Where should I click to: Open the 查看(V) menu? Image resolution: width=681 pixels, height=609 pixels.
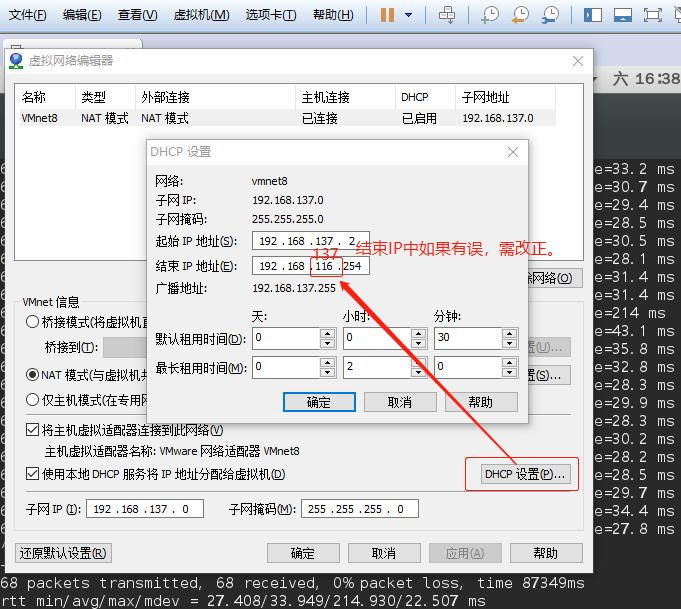[x=137, y=15]
